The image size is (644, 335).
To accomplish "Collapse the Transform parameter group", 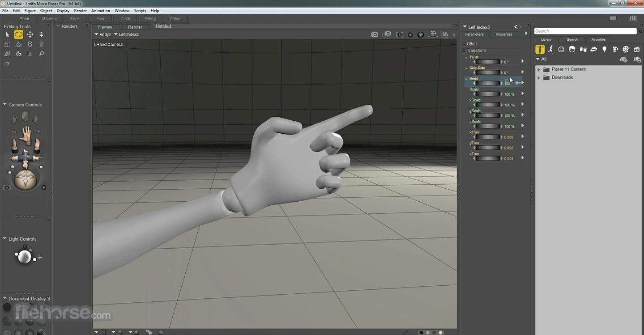I will [464, 51].
